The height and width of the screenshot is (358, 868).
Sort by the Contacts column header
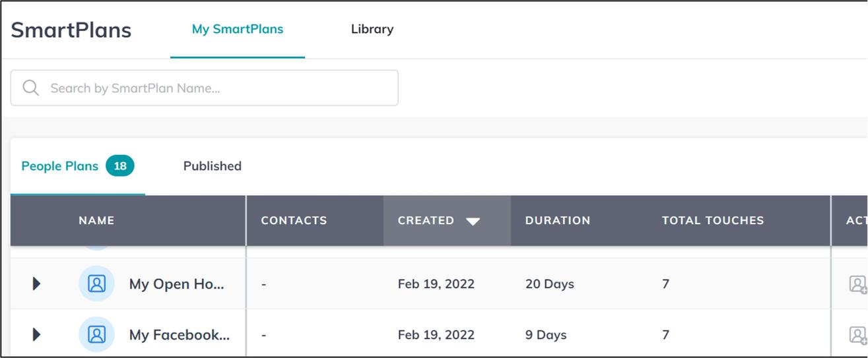[x=294, y=220]
